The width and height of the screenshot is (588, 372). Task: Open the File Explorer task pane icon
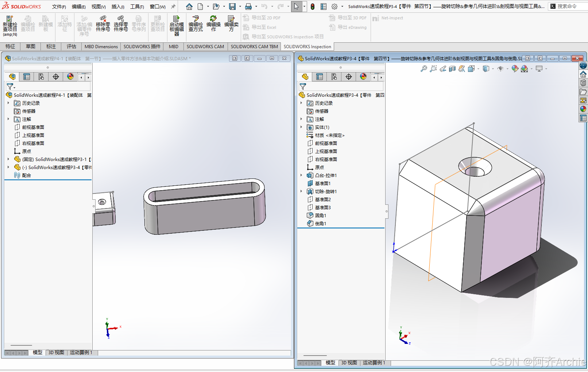tap(583, 92)
